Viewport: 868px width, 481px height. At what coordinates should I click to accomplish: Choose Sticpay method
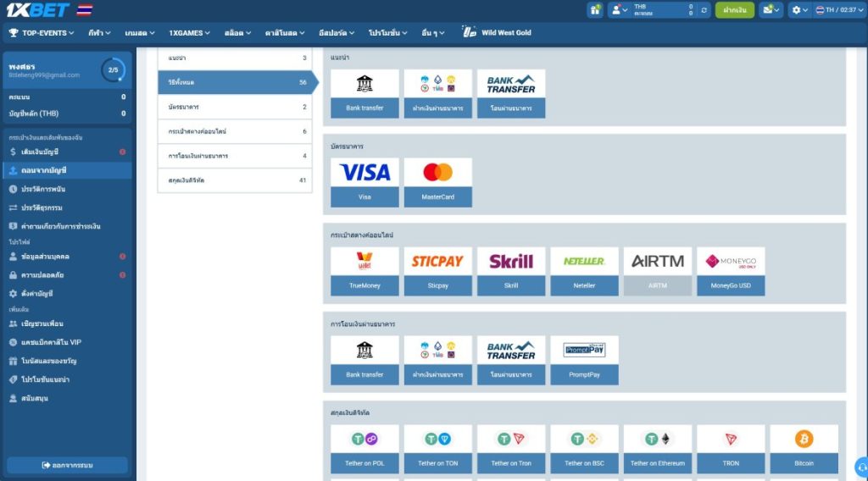pyautogui.click(x=438, y=272)
